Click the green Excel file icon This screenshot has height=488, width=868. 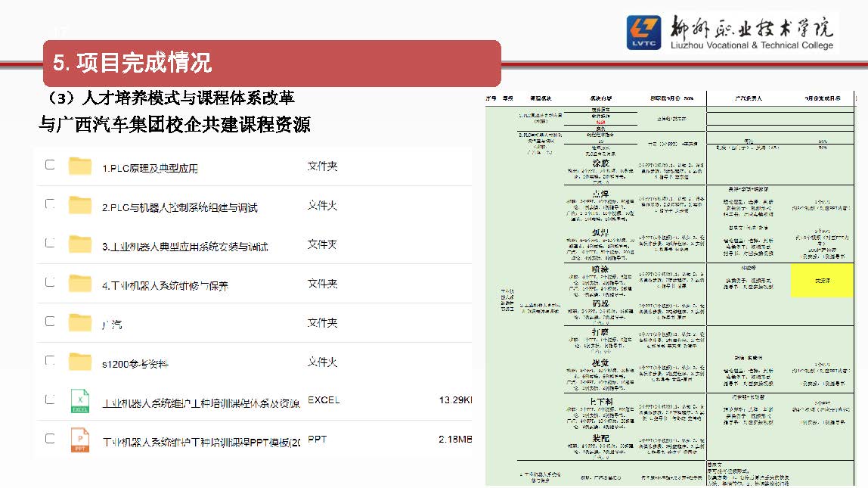(80, 401)
